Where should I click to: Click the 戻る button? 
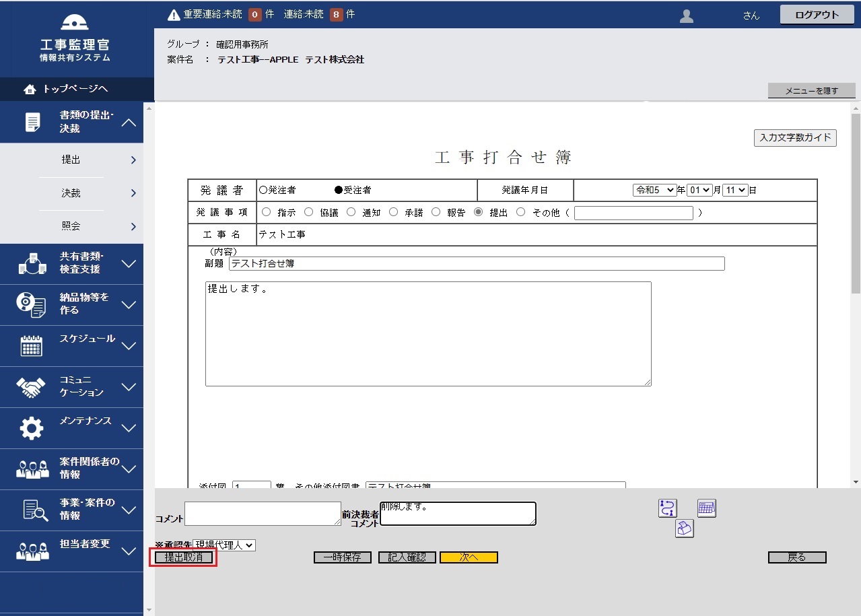pyautogui.click(x=797, y=557)
